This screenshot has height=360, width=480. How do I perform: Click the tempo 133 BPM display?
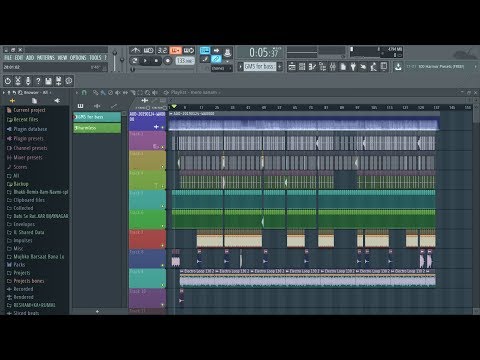pyautogui.click(x=185, y=61)
